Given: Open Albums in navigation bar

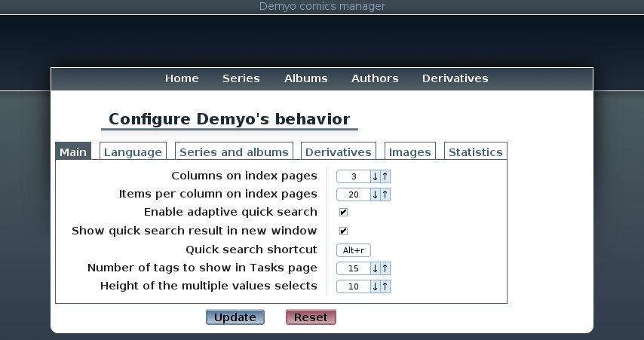Looking at the screenshot, I should point(306,78).
